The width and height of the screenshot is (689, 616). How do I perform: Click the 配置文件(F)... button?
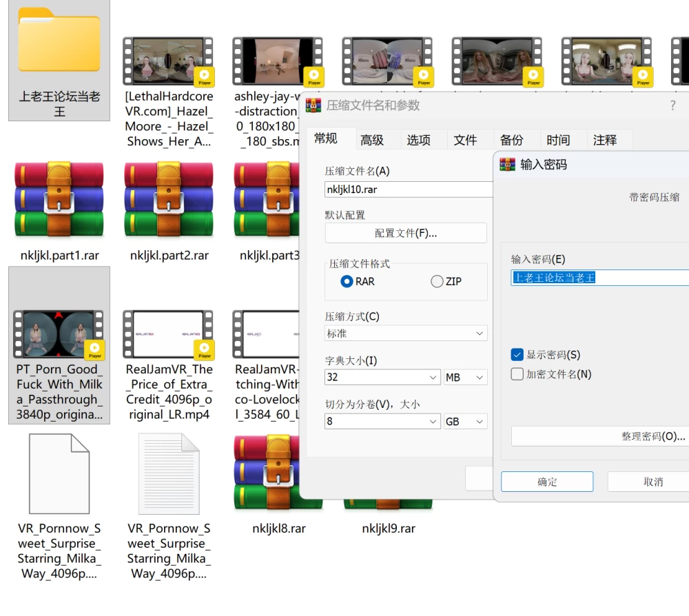click(406, 233)
